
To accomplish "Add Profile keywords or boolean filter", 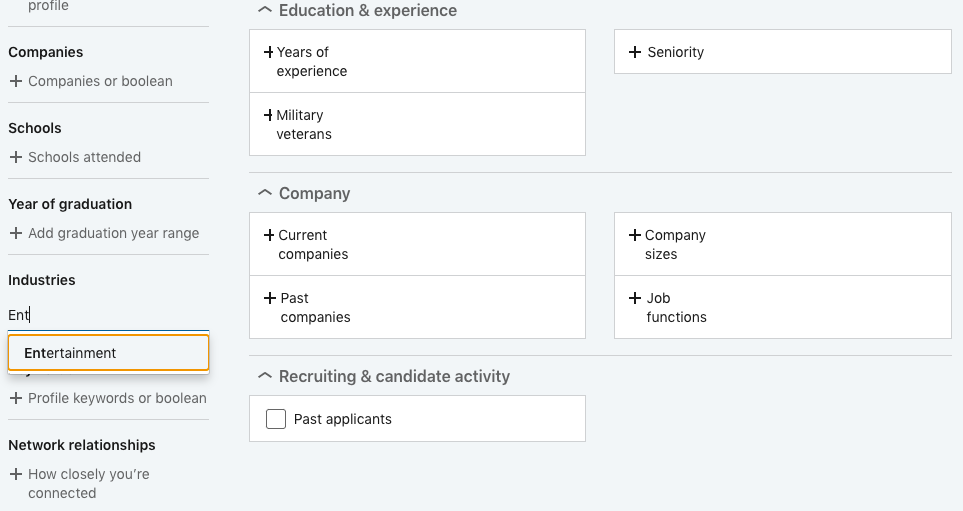I will (108, 398).
